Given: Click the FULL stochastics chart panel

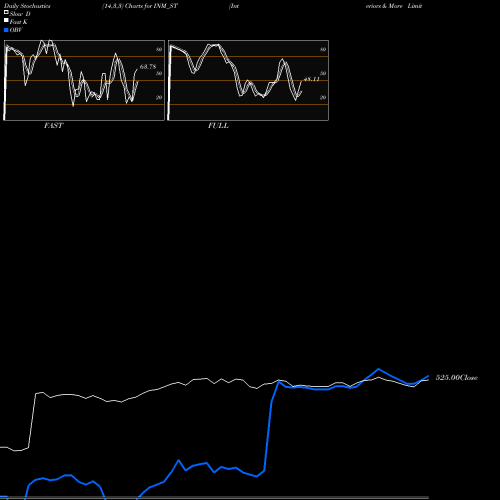Looking at the screenshot, I should pos(248,80).
